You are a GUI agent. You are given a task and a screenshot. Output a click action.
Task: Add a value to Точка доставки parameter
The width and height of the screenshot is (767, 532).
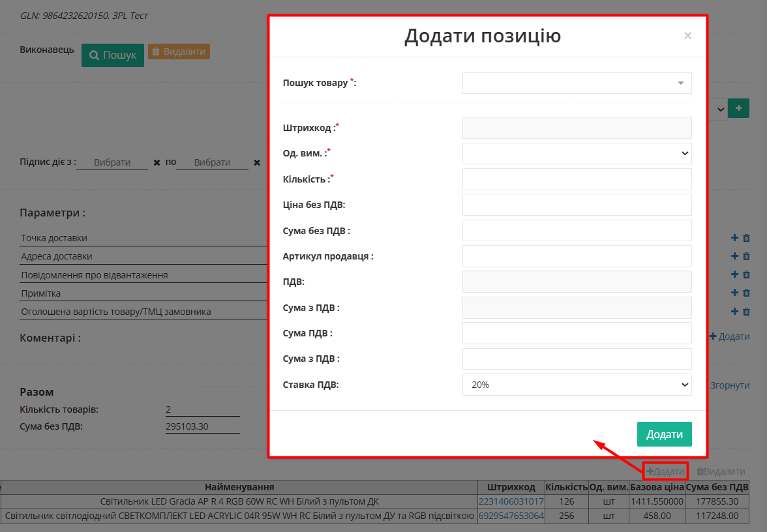[733, 237]
